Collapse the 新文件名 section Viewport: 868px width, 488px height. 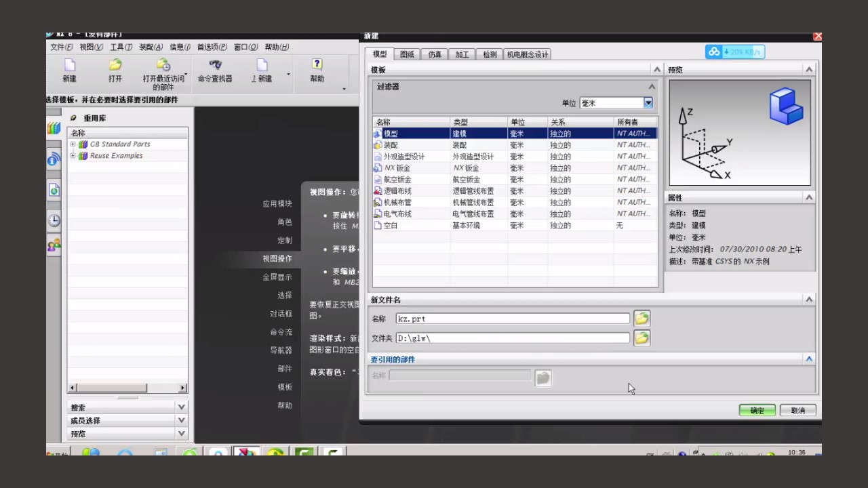coord(809,300)
